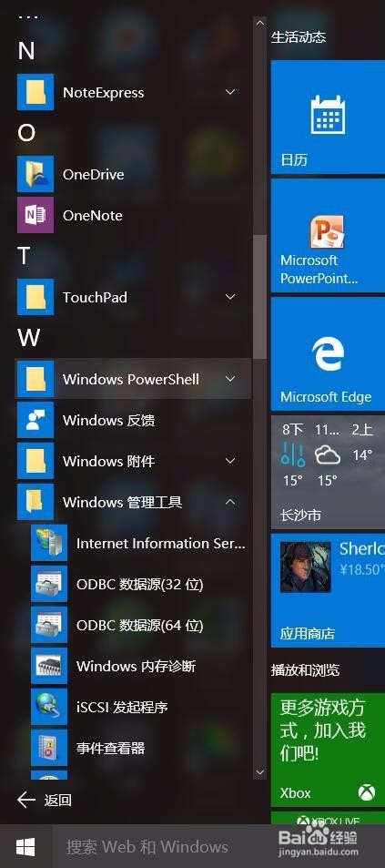This screenshot has width=385, height=868.
Task: Open the green Xbox tile
Action: click(x=328, y=750)
